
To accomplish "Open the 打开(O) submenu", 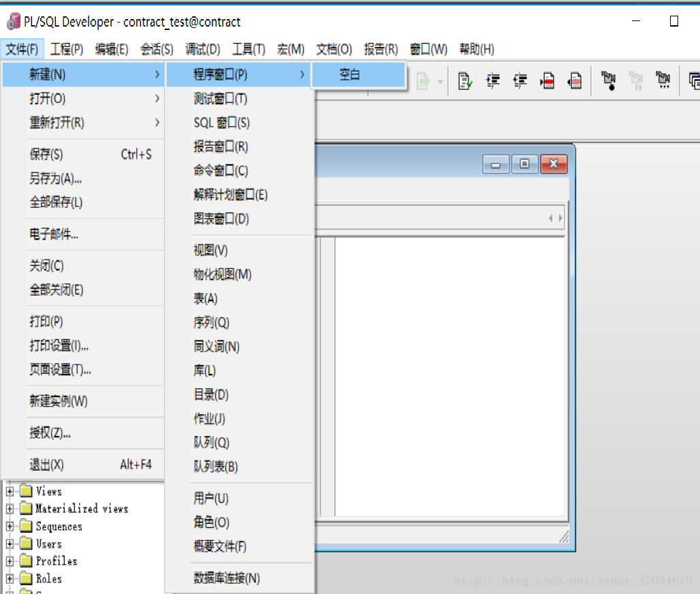I will [x=84, y=98].
